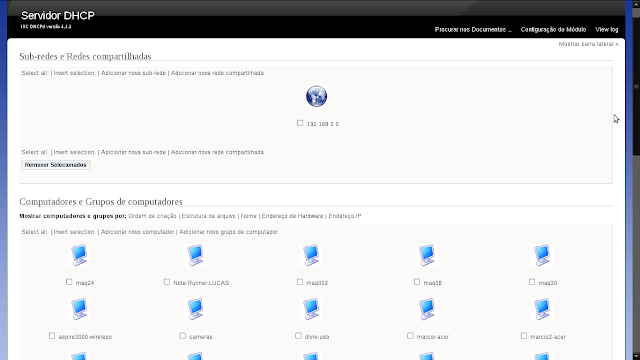The height and width of the screenshot is (360, 640).
Task: Open the 192.168.0.0 subnet label
Action: coord(322,124)
